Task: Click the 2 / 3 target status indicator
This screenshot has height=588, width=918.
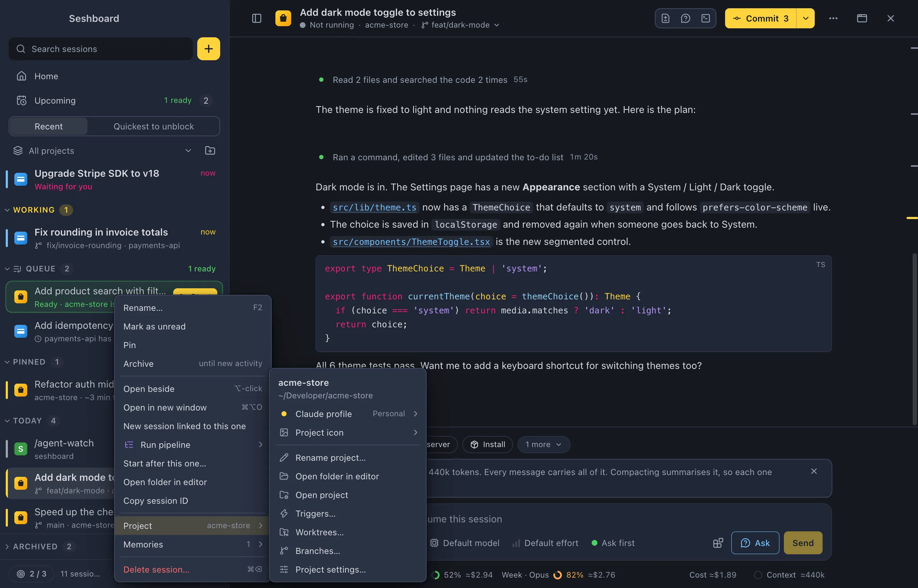Action: coord(32,574)
